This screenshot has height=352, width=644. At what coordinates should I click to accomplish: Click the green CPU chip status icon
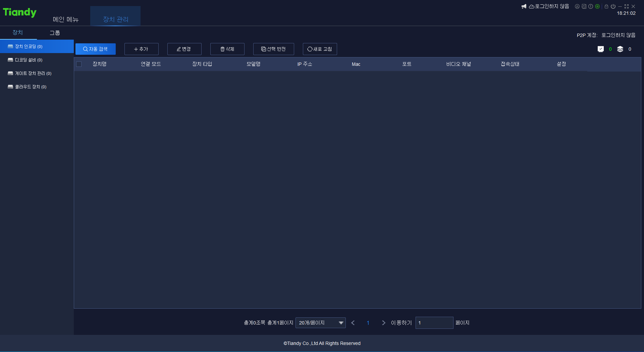pos(597,6)
